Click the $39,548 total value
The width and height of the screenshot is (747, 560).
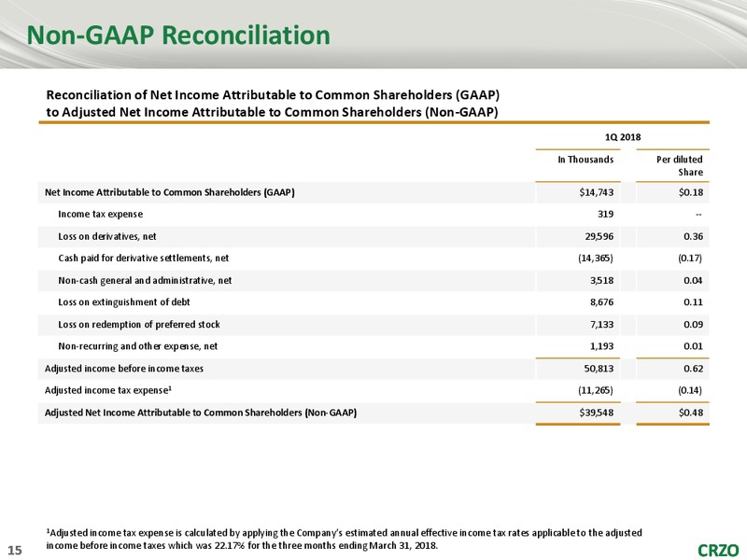(597, 413)
